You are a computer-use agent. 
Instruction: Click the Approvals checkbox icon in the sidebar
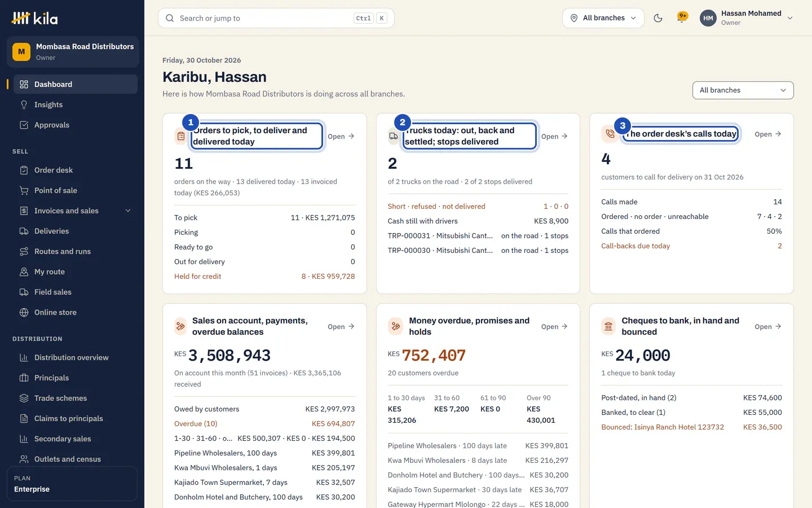coord(24,125)
